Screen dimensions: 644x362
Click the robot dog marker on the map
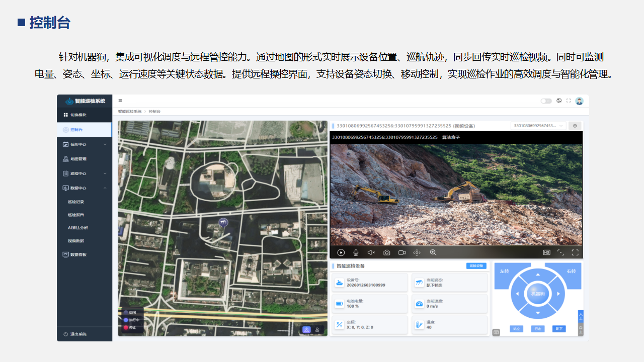(223, 222)
